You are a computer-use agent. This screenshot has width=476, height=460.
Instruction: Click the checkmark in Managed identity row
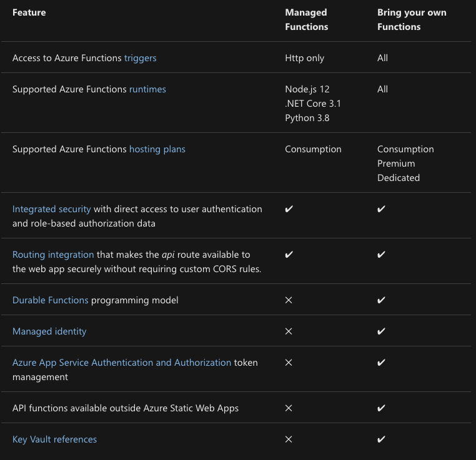pos(381,331)
